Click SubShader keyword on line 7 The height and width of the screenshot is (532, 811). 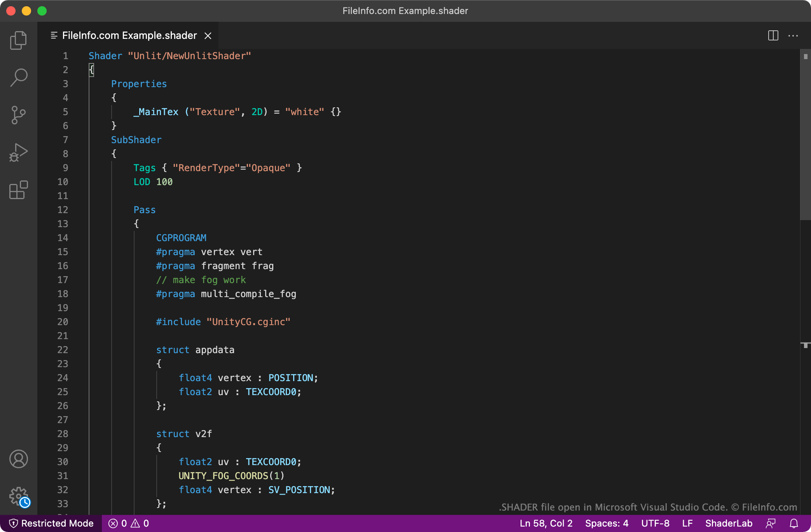click(x=136, y=140)
